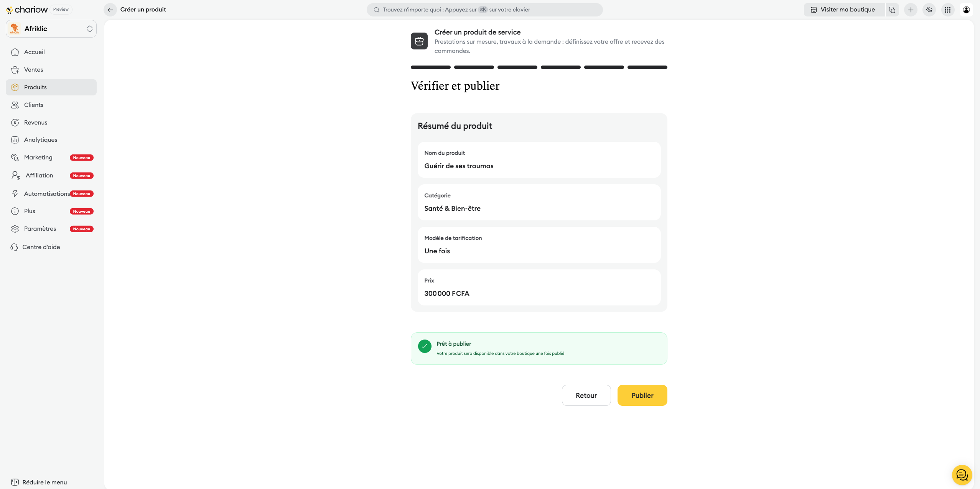Screen dimensions: 980x489
Task: Open the Affiliation menu item
Action: coord(39,176)
